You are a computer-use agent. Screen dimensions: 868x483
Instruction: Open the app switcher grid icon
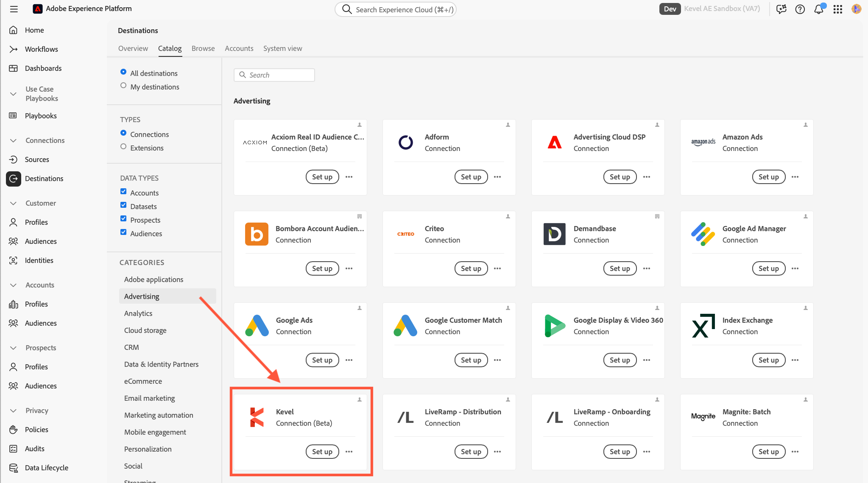pyautogui.click(x=837, y=9)
